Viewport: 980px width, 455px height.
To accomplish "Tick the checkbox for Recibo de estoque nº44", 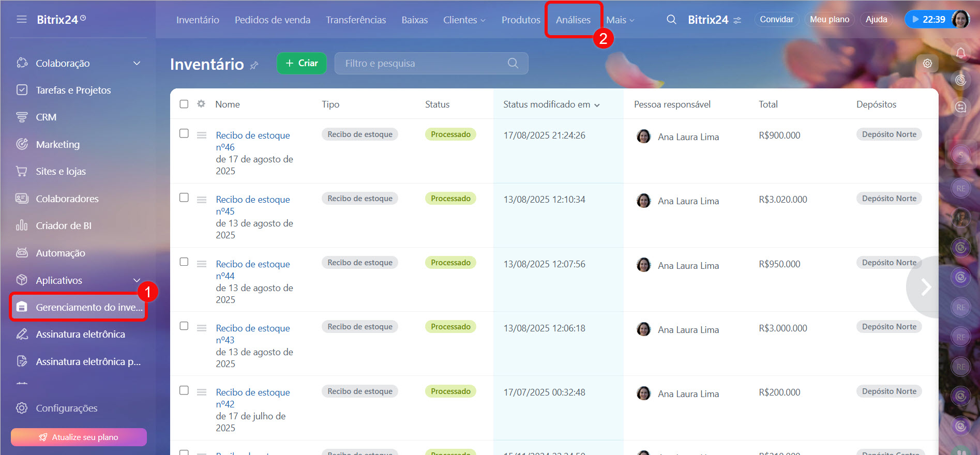I will pyautogui.click(x=184, y=262).
